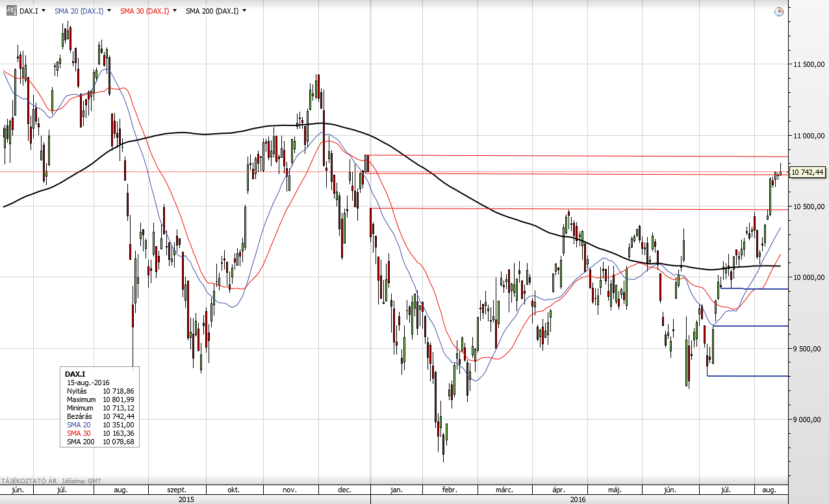Click the jan. month label on time axis
The height and width of the screenshot is (504, 829).
396,490
